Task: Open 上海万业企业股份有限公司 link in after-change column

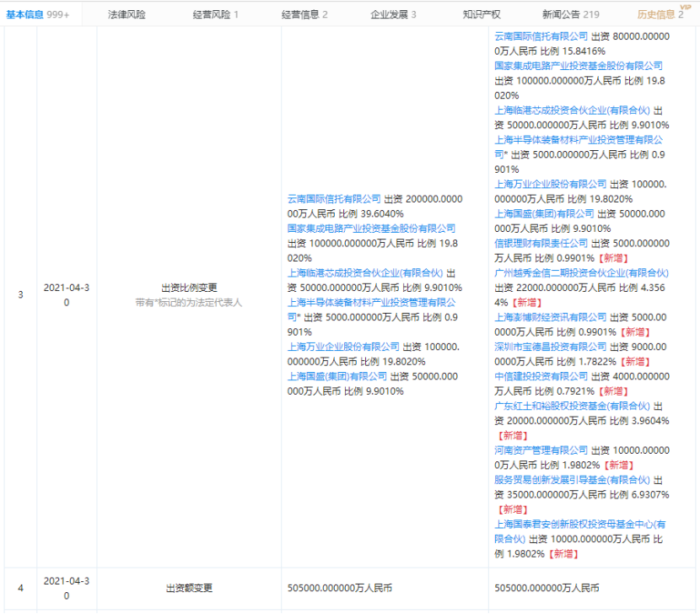Action: click(x=551, y=184)
